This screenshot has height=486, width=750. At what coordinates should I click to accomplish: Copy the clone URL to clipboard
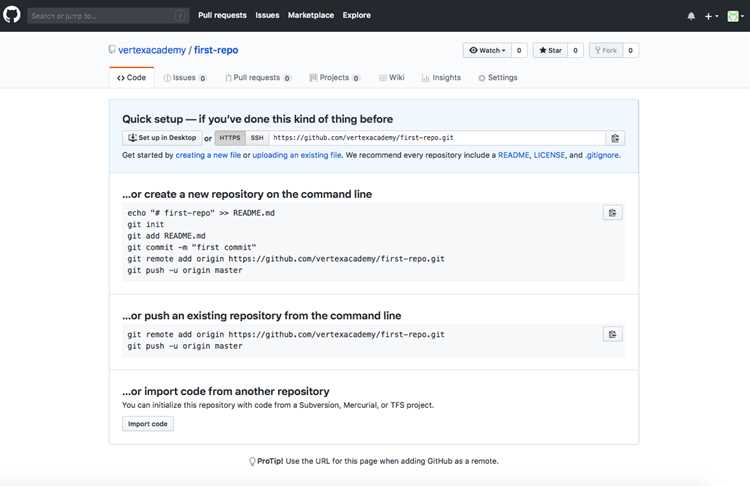[x=615, y=138]
